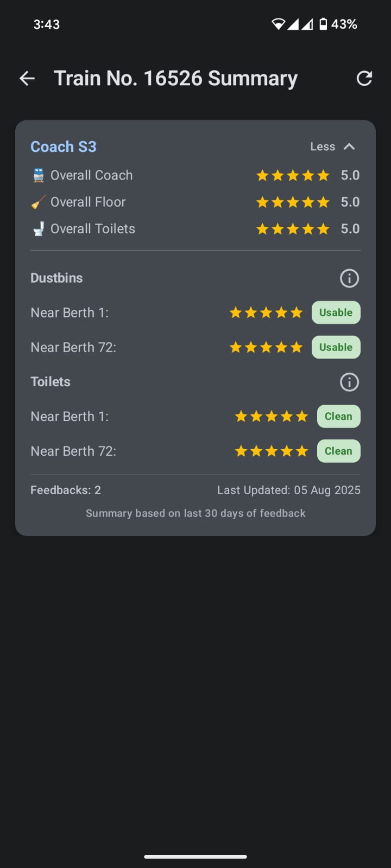The height and width of the screenshot is (868, 391).
Task: Click the Train No. 16526 Summary title
Action: coord(175,78)
